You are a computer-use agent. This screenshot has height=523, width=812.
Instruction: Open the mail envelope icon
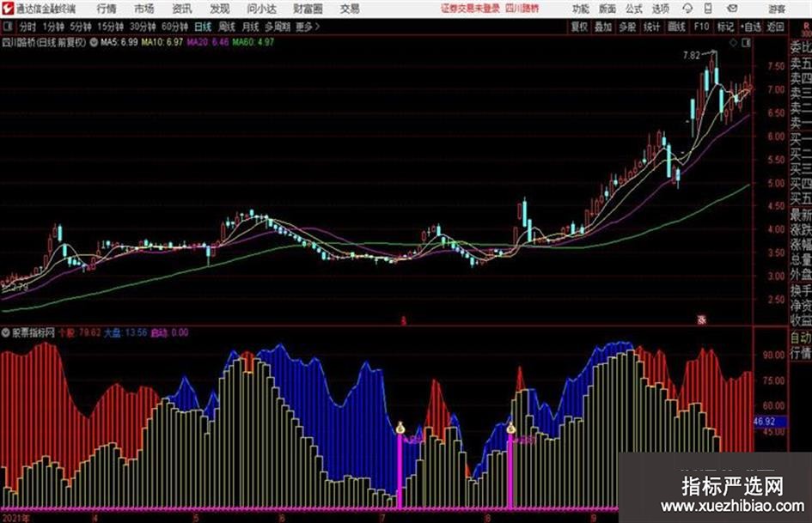pos(732,9)
